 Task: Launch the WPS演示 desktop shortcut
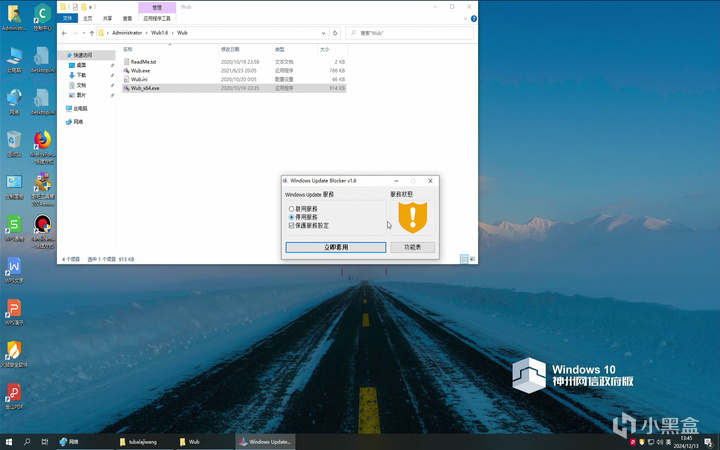point(14,312)
